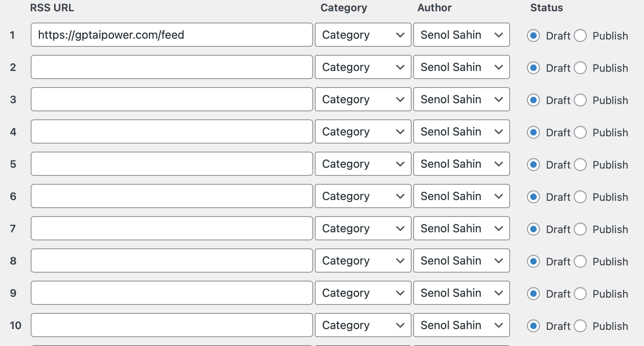The height and width of the screenshot is (346, 644).
Task: Open row 4 Category dropdown
Action: pos(363,132)
